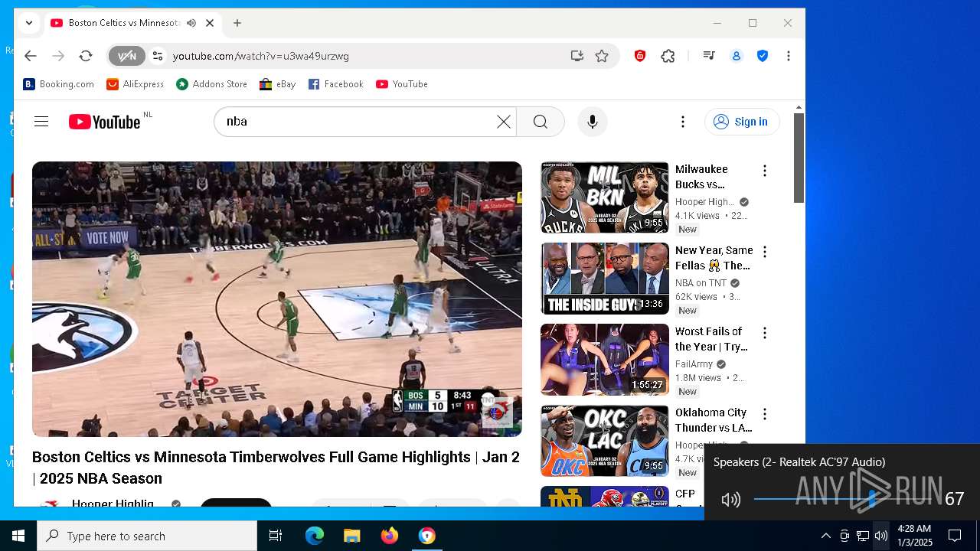This screenshot has height=551, width=980.
Task: Open YouTube settings three-dot menu
Action: pyautogui.click(x=682, y=122)
